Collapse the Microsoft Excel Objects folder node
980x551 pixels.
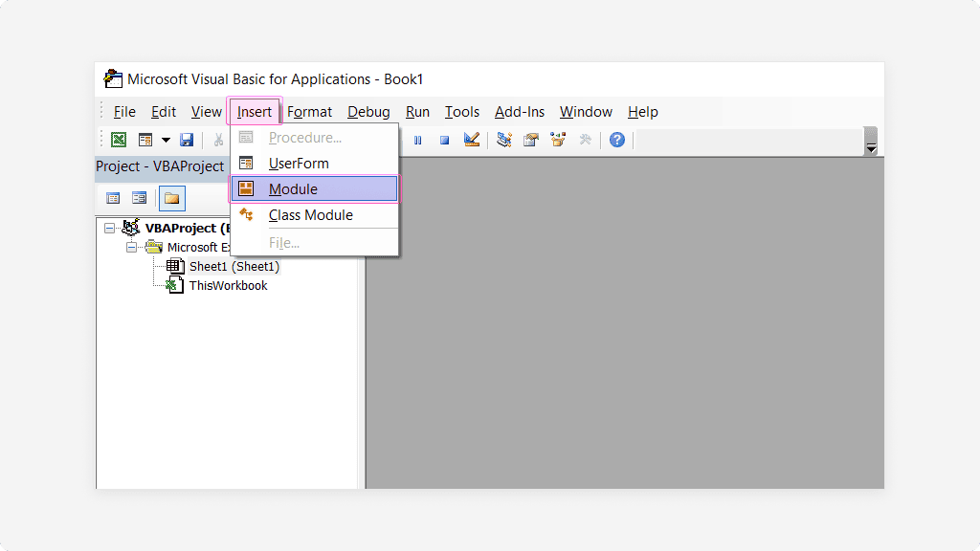(x=131, y=248)
